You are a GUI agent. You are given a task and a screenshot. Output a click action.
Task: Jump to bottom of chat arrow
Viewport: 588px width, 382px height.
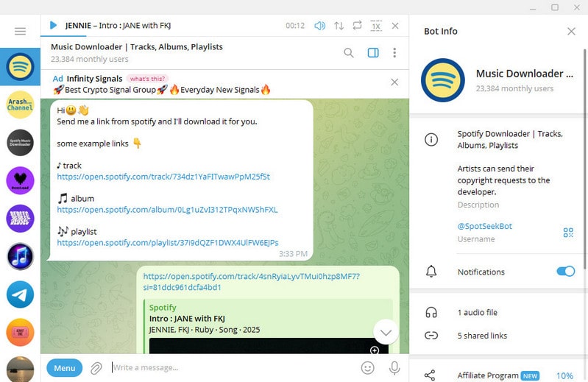386,332
